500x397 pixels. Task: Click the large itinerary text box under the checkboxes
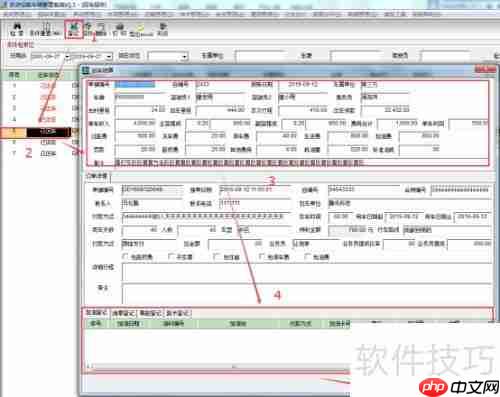pyautogui.click(x=307, y=272)
